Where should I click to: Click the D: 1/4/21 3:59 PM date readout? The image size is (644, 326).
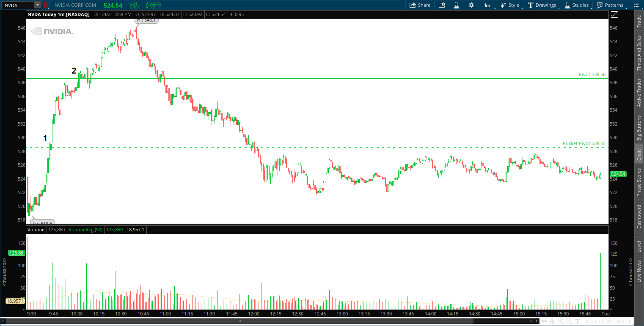pyautogui.click(x=113, y=14)
